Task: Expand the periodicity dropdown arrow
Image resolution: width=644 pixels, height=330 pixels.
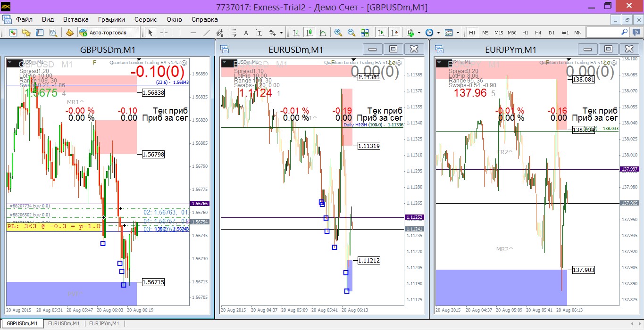Action: pyautogui.click(x=438, y=33)
